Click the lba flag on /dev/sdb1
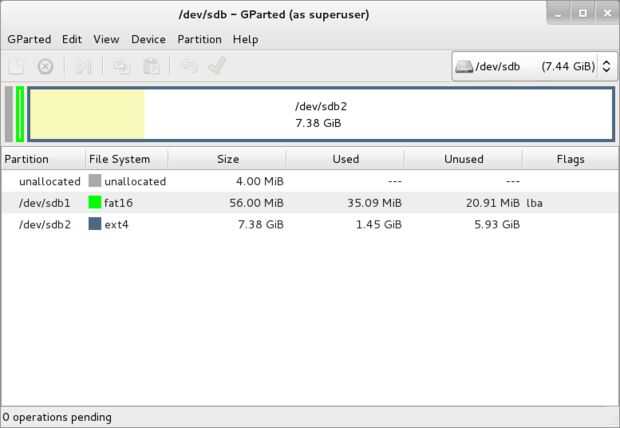This screenshot has height=428, width=620. [534, 203]
